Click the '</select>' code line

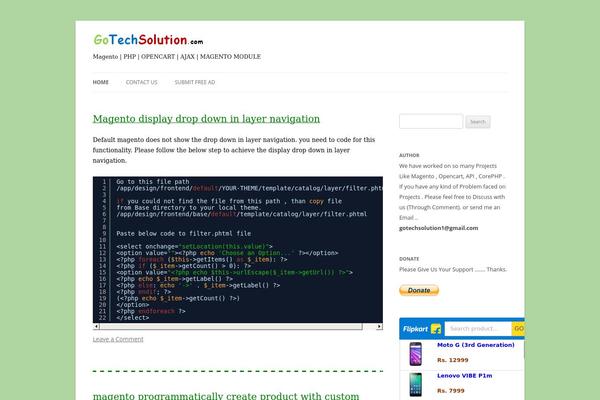(x=133, y=318)
